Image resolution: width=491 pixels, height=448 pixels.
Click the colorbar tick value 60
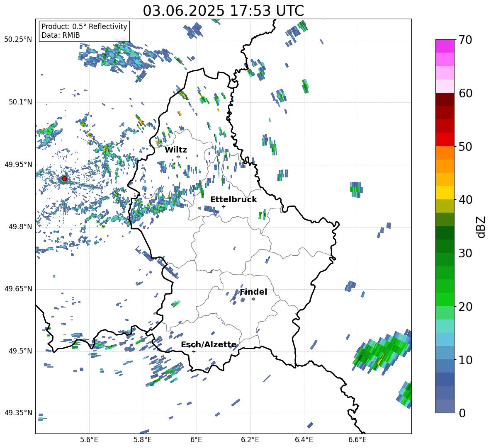click(465, 93)
